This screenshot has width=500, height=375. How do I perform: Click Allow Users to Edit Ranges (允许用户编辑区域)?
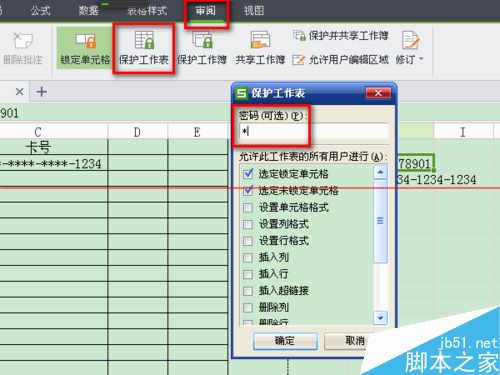pyautogui.click(x=341, y=60)
